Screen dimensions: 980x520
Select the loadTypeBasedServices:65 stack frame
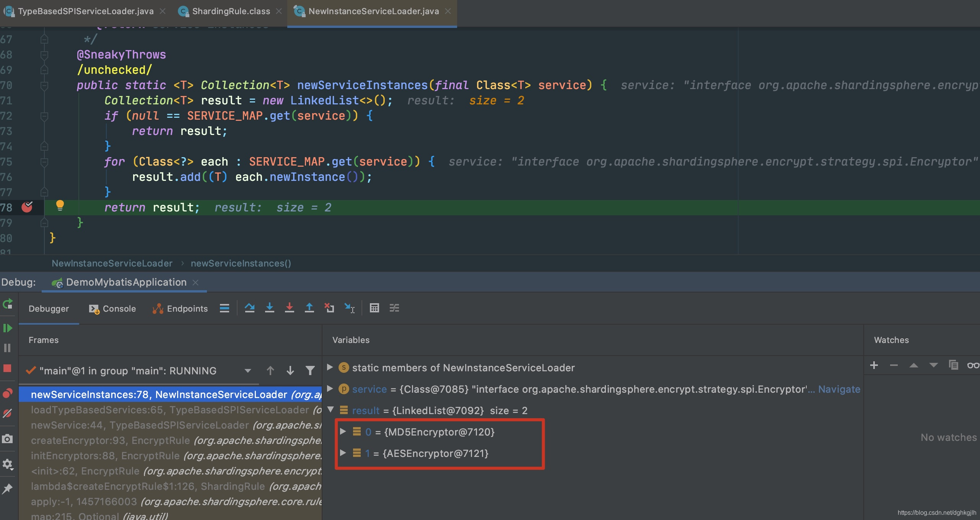[171, 410]
